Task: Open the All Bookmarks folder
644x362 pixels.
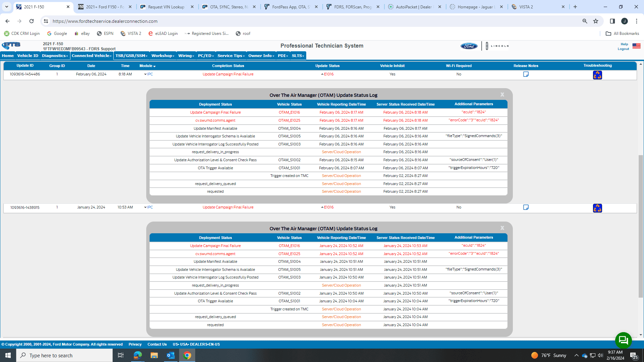Action: [x=623, y=34]
